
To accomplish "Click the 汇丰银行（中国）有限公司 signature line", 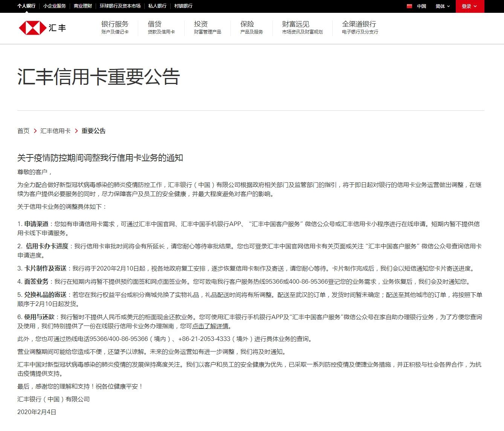I will [x=53, y=399].
